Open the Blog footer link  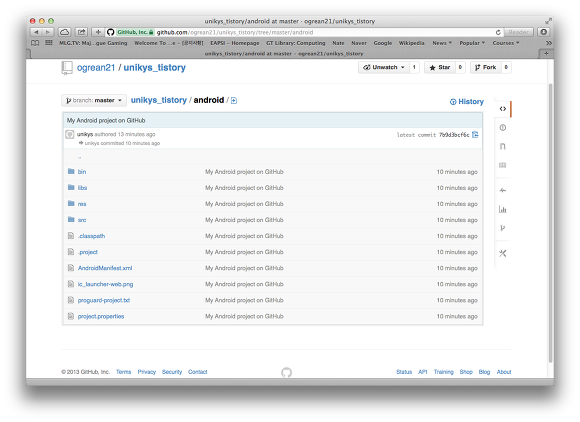pyautogui.click(x=484, y=372)
